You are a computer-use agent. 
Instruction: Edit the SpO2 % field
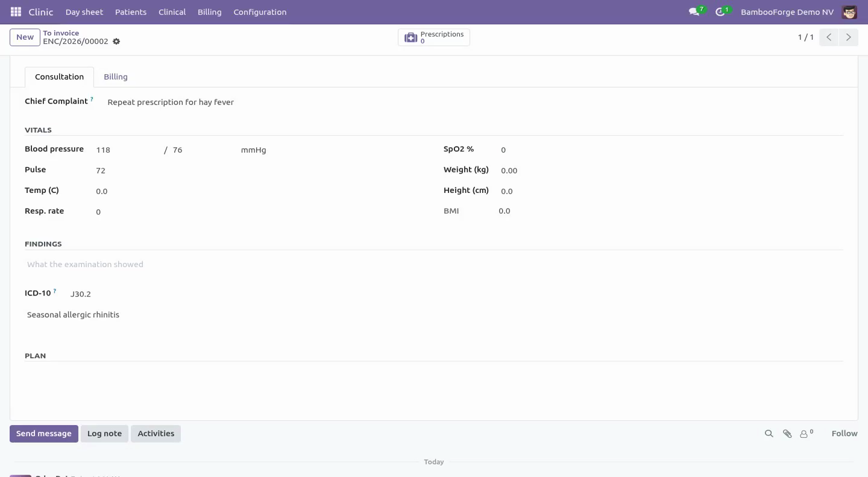[x=671, y=150]
